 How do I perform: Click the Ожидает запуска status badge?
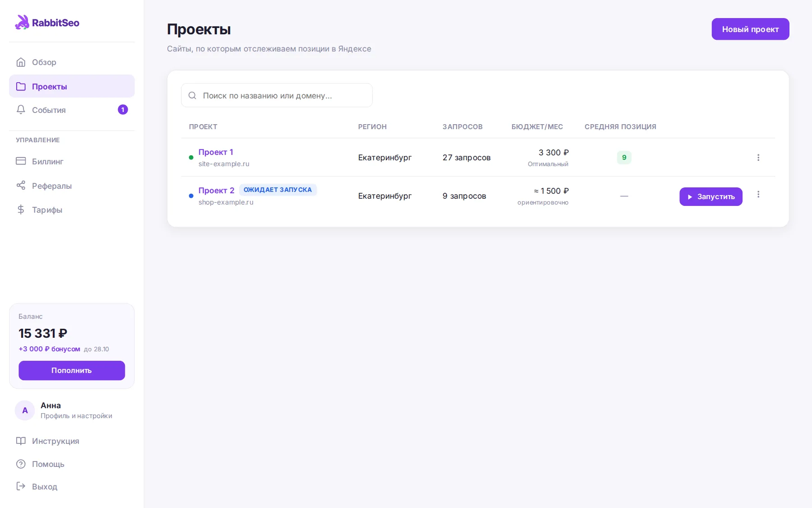pos(278,190)
